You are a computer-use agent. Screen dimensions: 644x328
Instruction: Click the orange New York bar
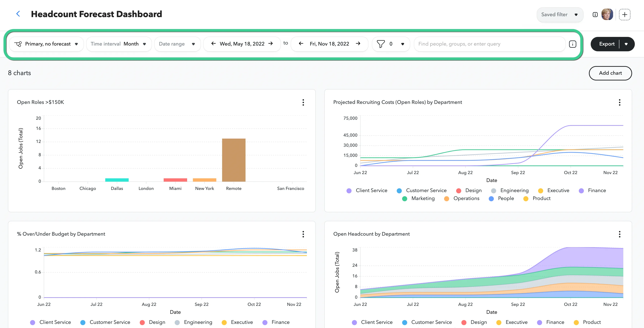[x=205, y=180]
